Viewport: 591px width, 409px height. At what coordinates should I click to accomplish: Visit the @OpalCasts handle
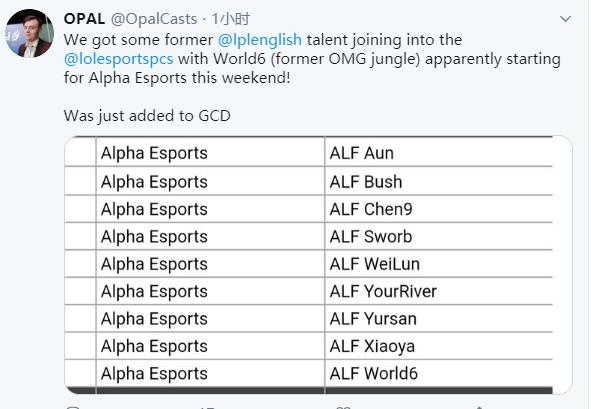154,19
